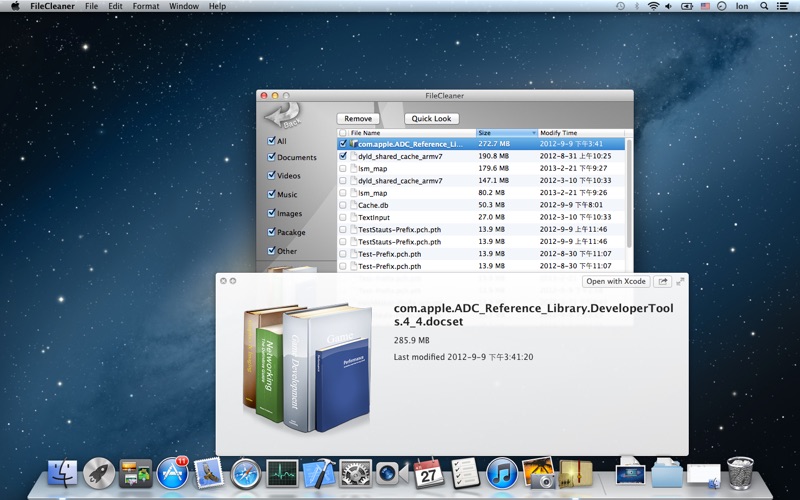The image size is (800, 500).
Task: Uncheck the com.apple.ADC_Reference_Li... file checkbox
Action: pyautogui.click(x=343, y=144)
